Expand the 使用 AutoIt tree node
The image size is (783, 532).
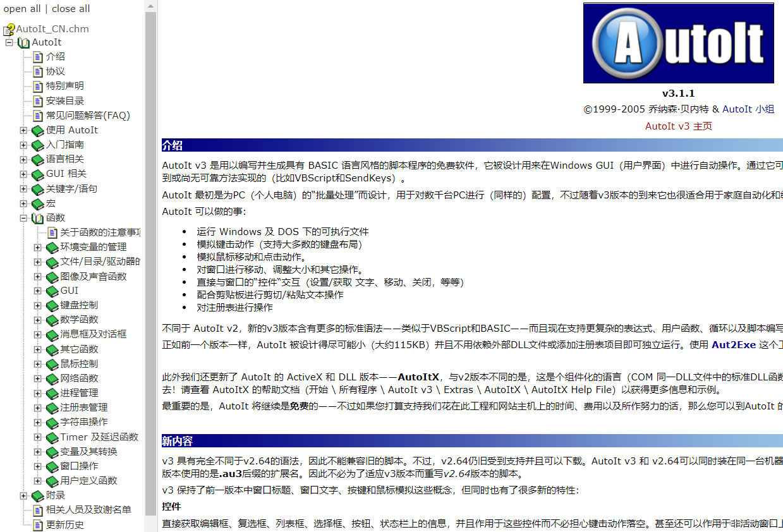pyautogui.click(x=23, y=130)
